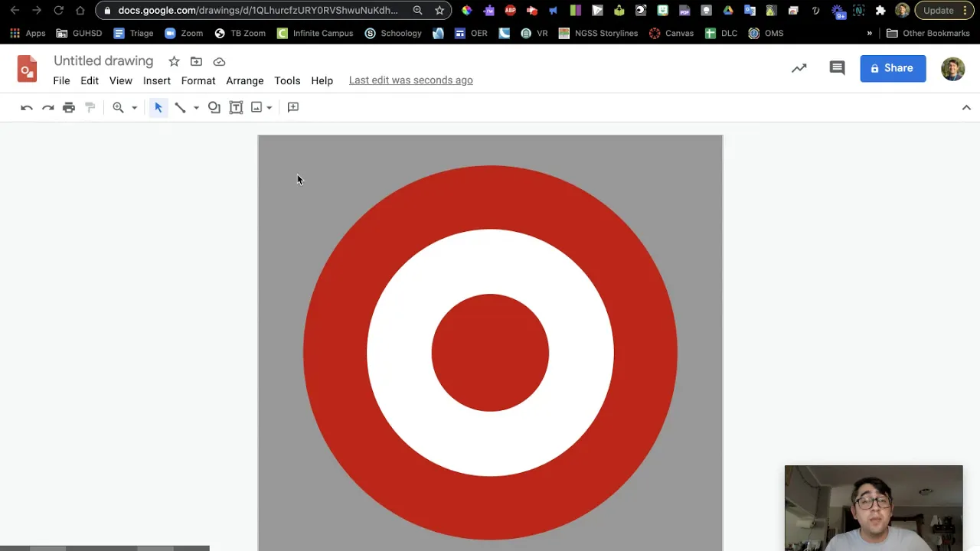Open comment history icon
980x551 pixels.
click(x=837, y=68)
